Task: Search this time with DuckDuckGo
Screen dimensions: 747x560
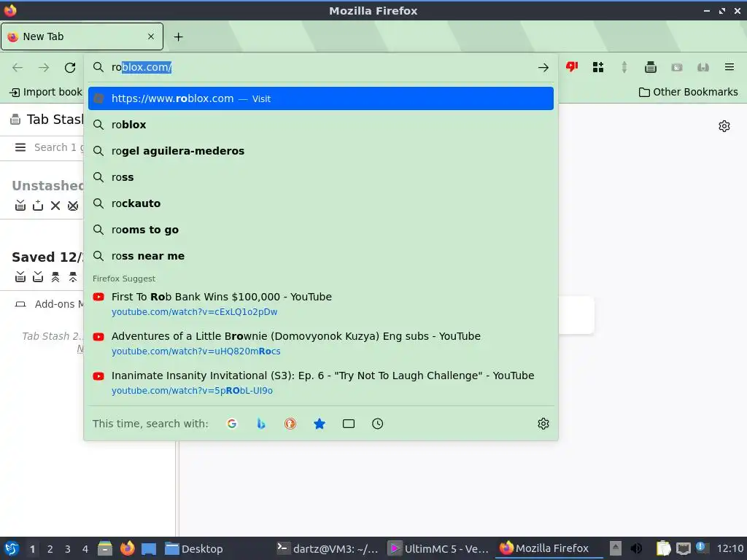Action: pyautogui.click(x=290, y=424)
